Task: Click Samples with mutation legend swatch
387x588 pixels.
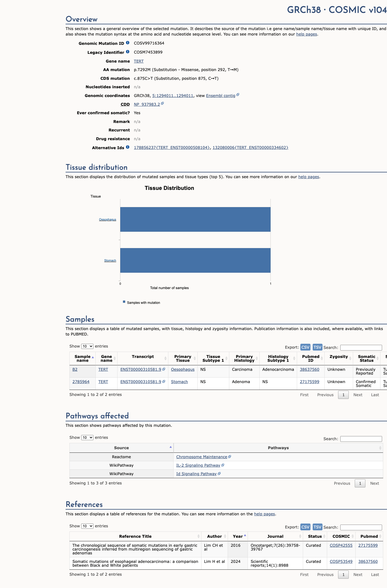Action: [x=124, y=302]
